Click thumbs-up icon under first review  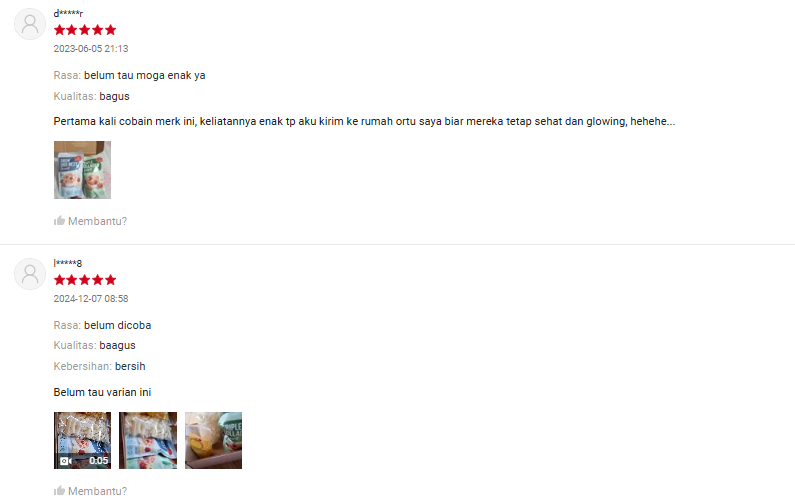[59, 221]
